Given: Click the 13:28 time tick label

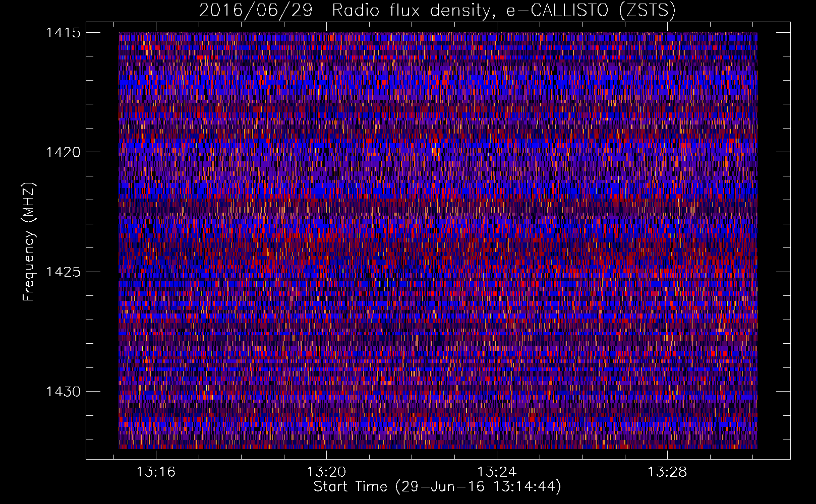Looking at the screenshot, I should tap(667, 472).
